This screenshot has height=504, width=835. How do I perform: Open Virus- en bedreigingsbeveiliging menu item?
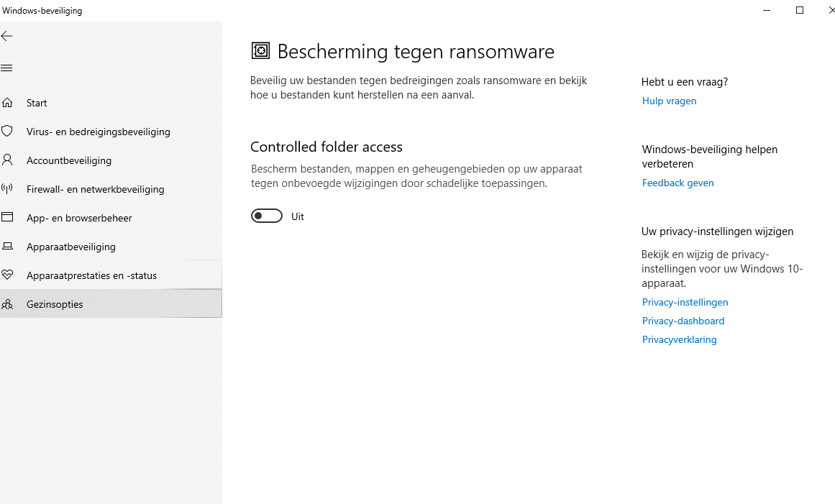(98, 132)
